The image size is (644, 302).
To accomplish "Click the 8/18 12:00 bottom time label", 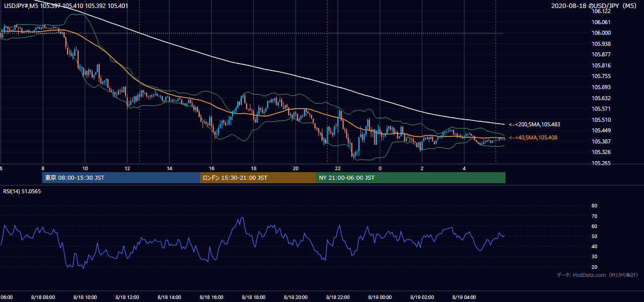I will [127, 297].
